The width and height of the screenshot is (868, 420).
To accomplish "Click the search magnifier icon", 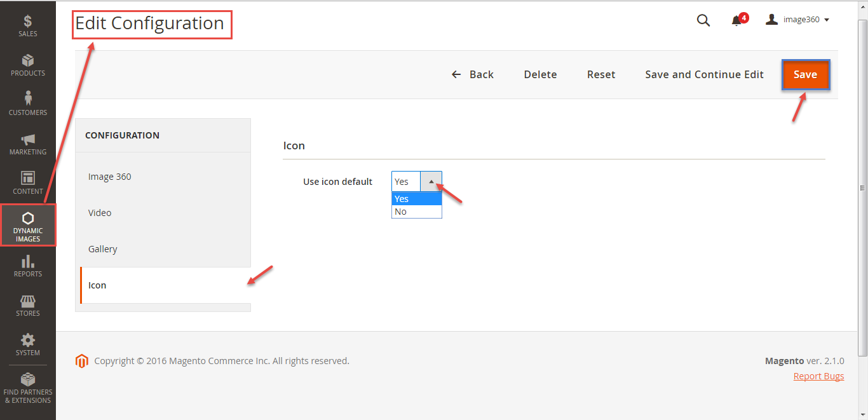I will [703, 20].
